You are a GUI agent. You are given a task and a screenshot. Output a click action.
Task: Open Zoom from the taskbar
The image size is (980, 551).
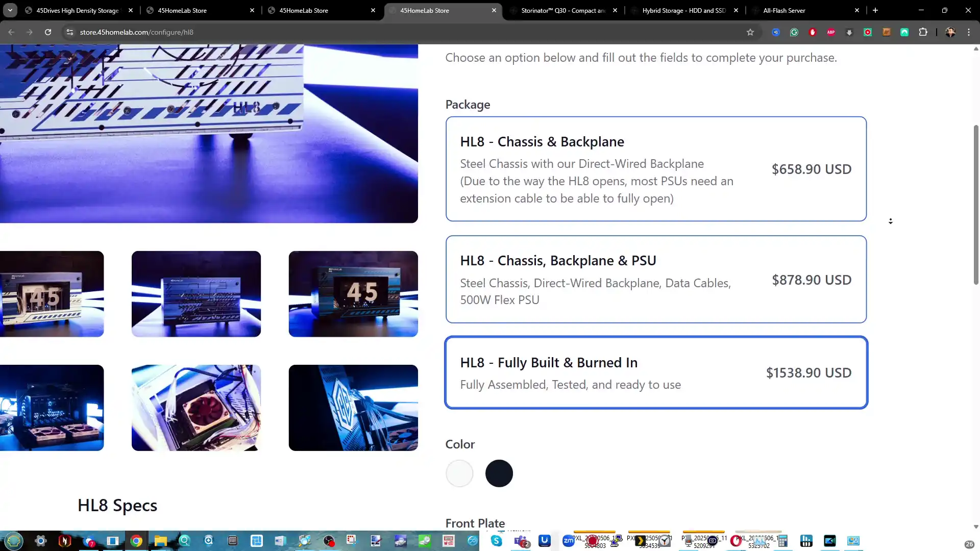pyautogui.click(x=569, y=541)
